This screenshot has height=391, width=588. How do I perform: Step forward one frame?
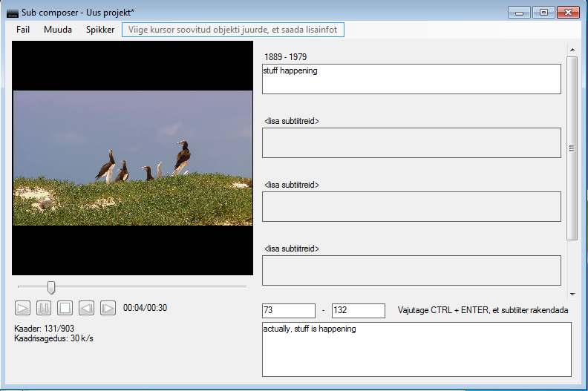tap(108, 307)
